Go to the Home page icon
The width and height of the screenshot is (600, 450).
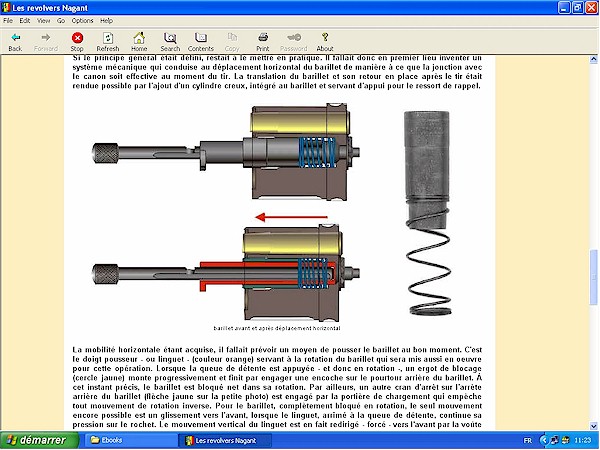coord(139,41)
